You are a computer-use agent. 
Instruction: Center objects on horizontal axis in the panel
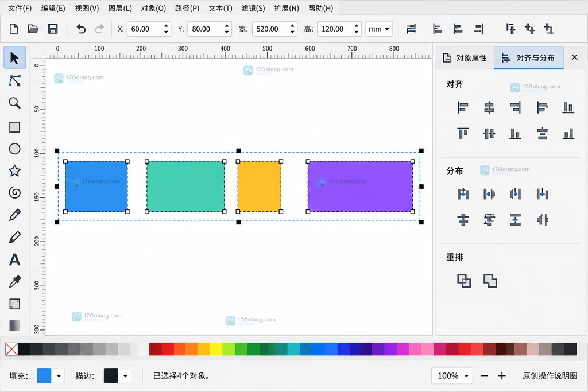tap(489, 133)
